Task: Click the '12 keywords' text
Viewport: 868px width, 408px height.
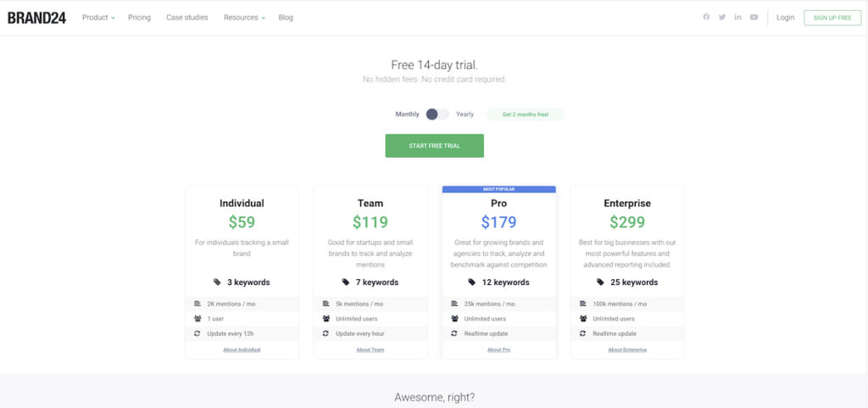Action: coord(505,282)
